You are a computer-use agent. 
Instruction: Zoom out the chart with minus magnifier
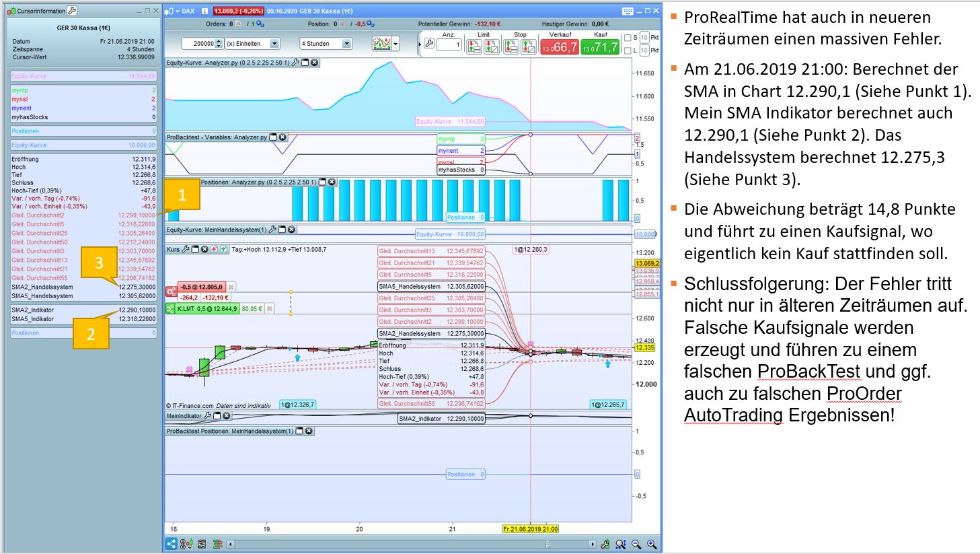(636, 544)
